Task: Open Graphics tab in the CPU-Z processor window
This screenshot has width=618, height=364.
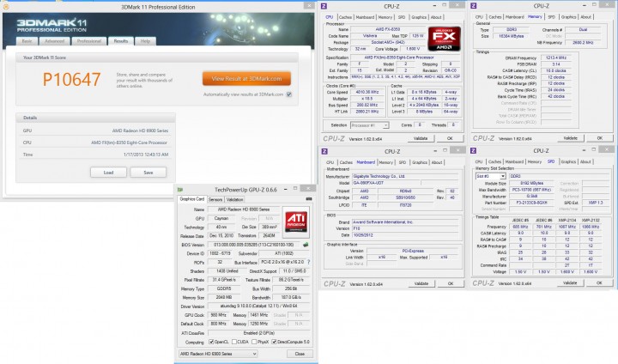Action: pos(419,17)
